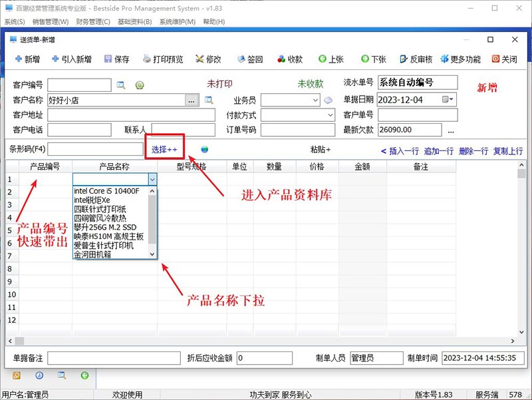The width and height of the screenshot is (532, 400).
Task: Click 选择++ to open product library
Action: point(164,149)
